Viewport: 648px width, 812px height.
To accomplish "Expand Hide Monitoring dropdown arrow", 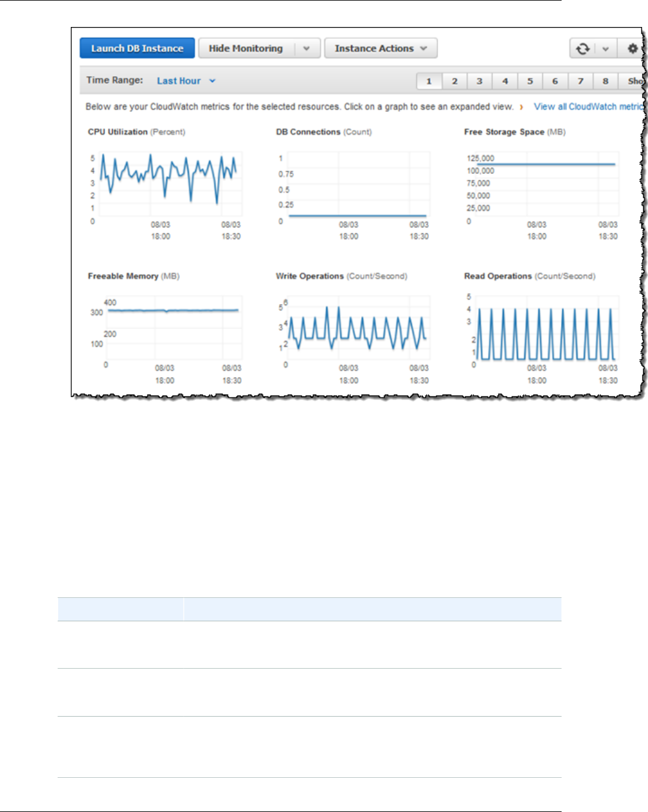I will click(x=307, y=49).
